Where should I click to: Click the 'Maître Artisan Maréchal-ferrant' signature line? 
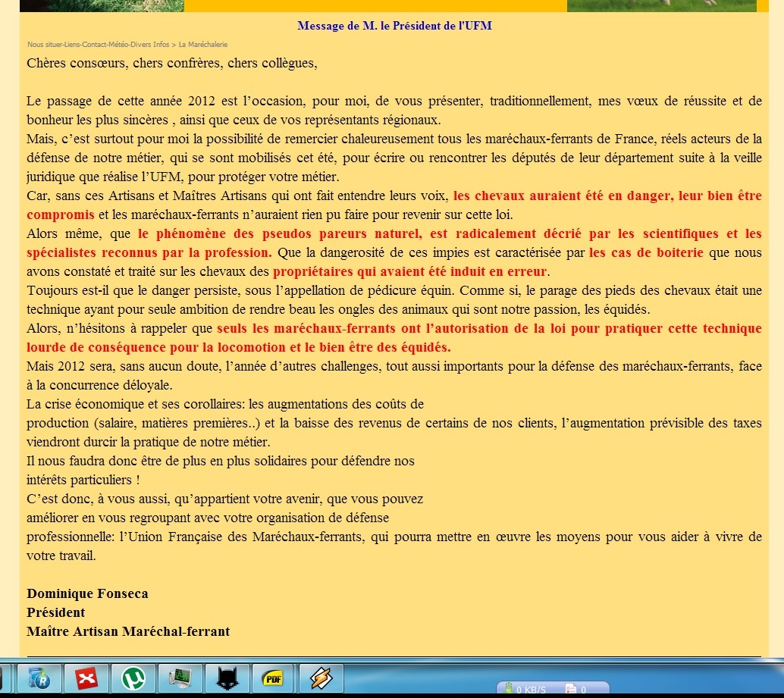[x=128, y=631]
